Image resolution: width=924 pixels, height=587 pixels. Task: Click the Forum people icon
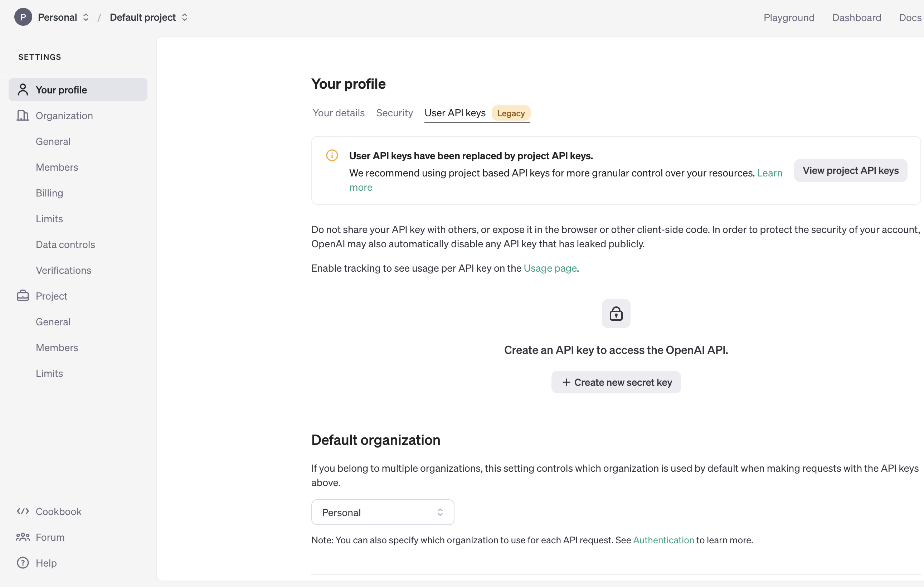click(x=23, y=537)
